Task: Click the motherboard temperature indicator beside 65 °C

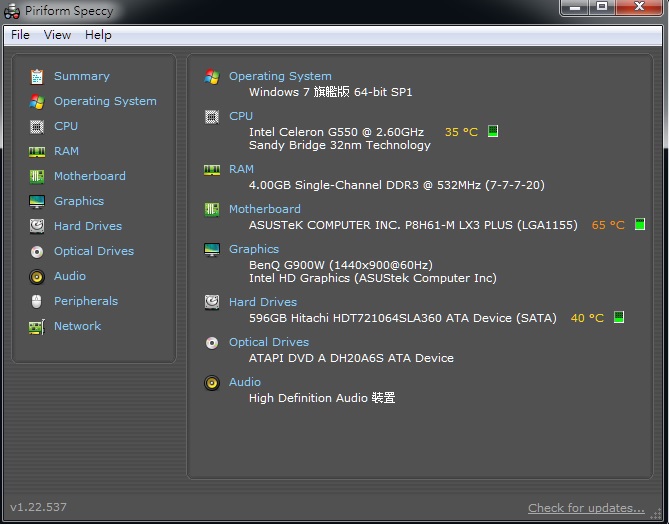Action: (640, 225)
